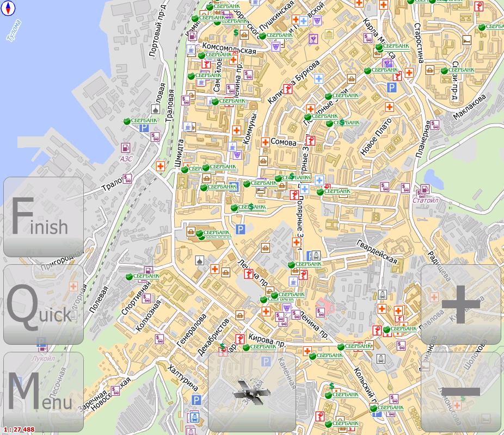Click orange cross icon beside Шмидта street
Screen dimensions: 504x435
click(x=160, y=166)
